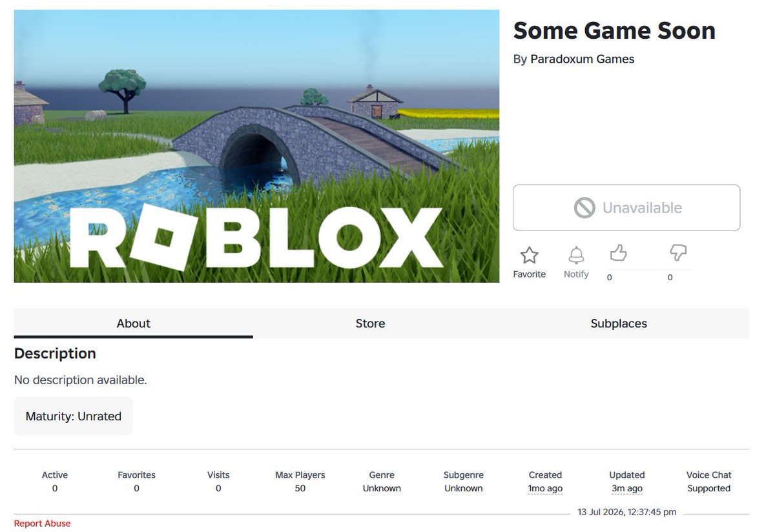Click the Subgenre Unknown value

click(x=464, y=489)
